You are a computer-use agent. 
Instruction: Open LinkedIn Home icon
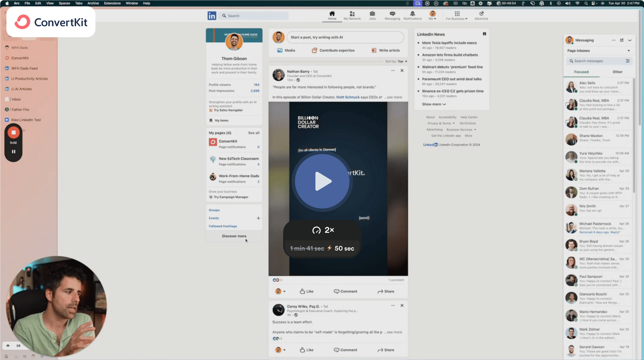point(332,16)
